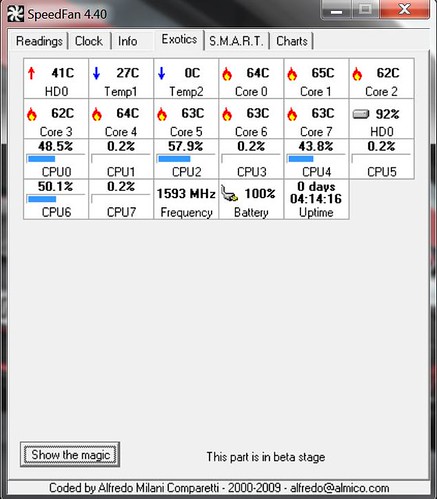Click the 41C temperature value
The height and width of the screenshot is (499, 437).
[x=63, y=73]
